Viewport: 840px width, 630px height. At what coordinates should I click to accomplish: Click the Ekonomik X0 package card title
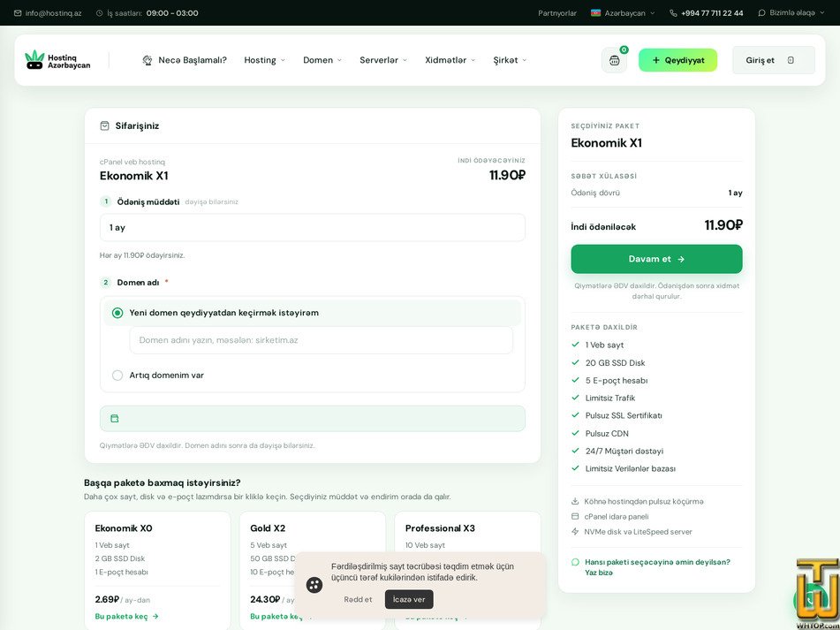[x=124, y=528]
